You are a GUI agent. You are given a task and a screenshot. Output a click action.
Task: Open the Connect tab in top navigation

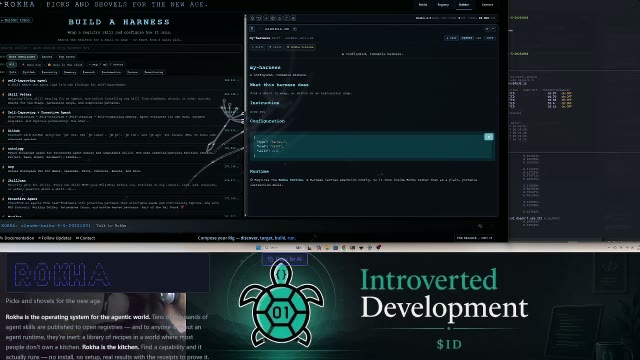[487, 5]
